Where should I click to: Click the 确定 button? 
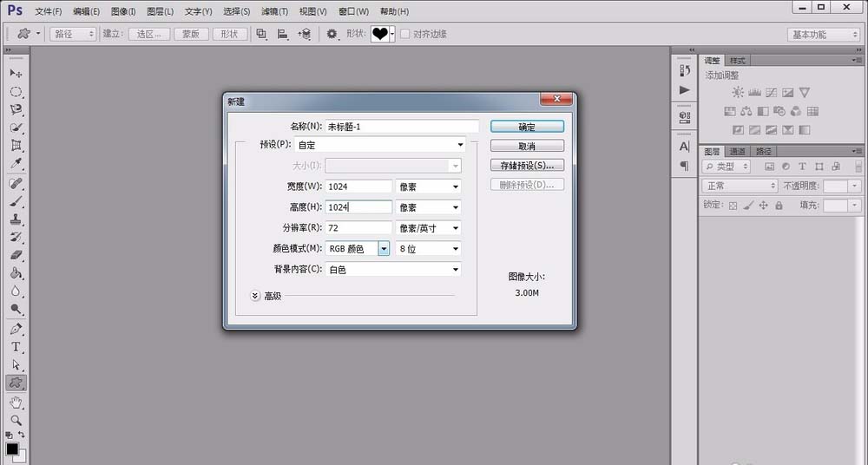click(x=527, y=127)
